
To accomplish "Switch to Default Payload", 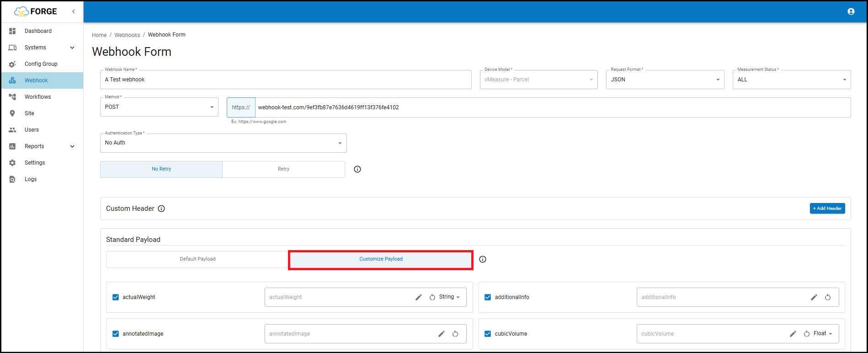I will click(197, 259).
